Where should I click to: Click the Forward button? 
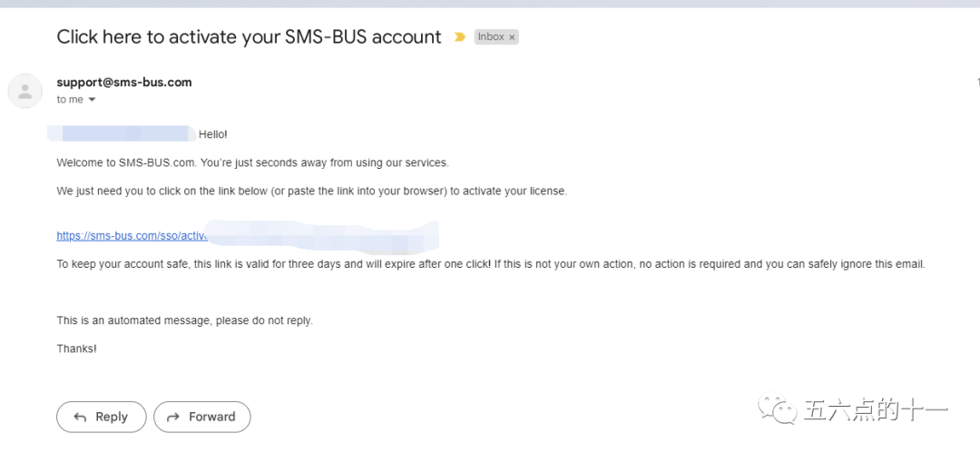[201, 417]
